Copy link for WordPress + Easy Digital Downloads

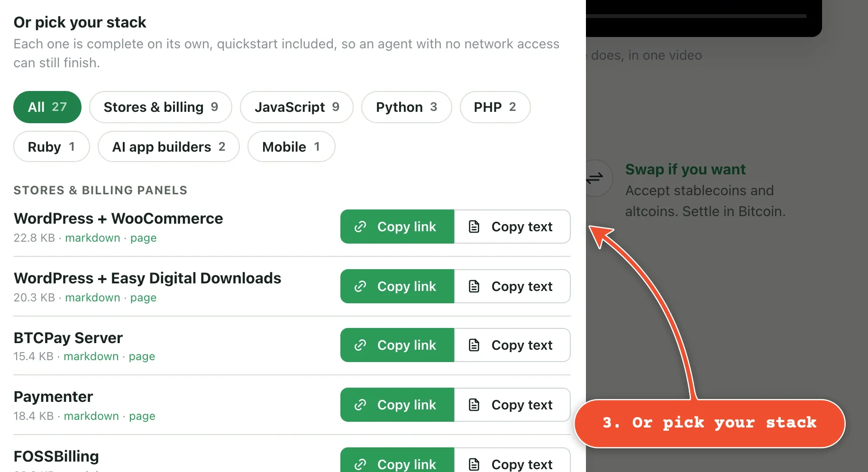[x=397, y=286]
